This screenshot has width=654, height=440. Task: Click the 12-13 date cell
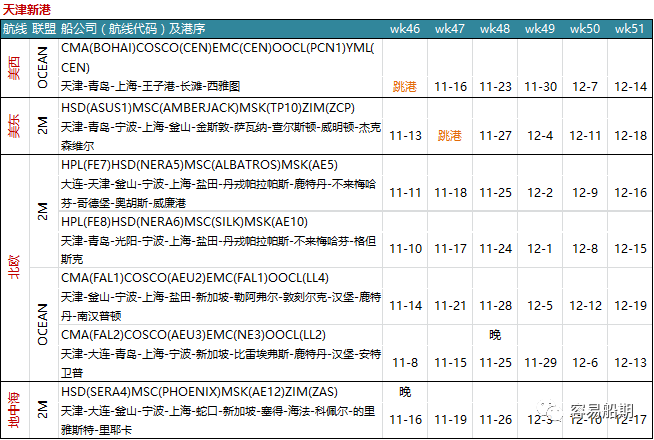point(631,362)
